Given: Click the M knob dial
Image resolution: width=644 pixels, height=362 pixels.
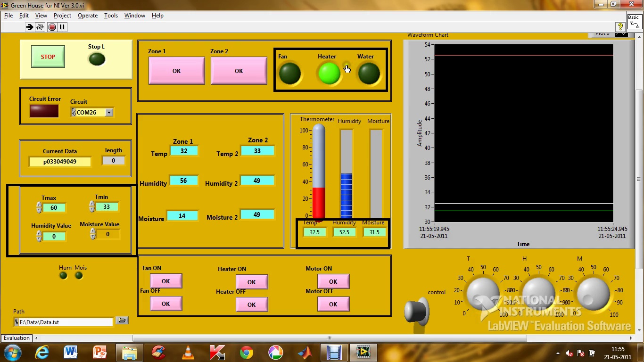Looking at the screenshot, I should pos(593,293).
